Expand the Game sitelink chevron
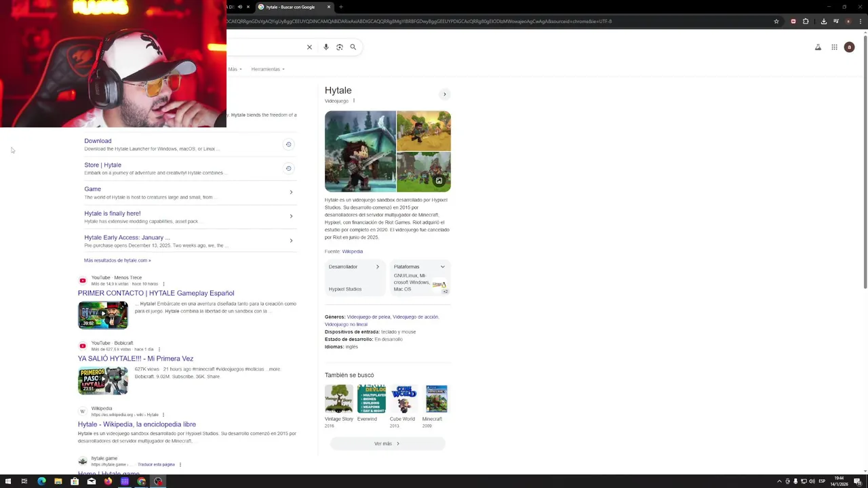 (291, 192)
